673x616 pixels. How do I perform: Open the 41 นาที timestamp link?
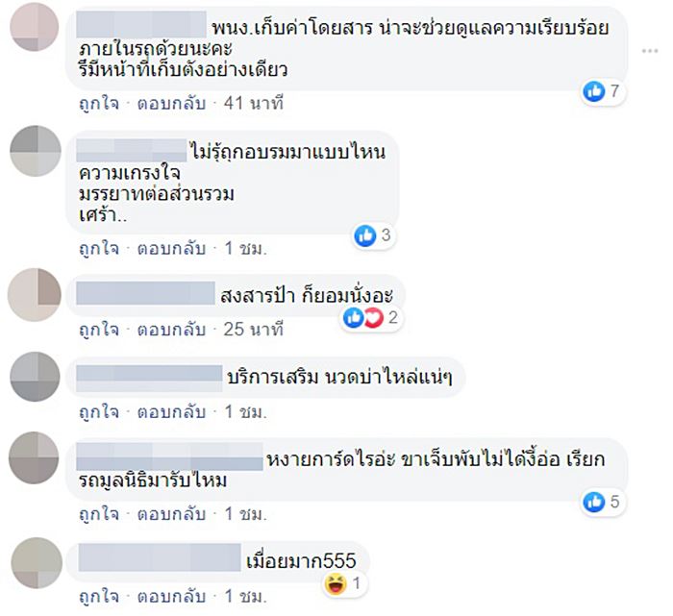253,104
